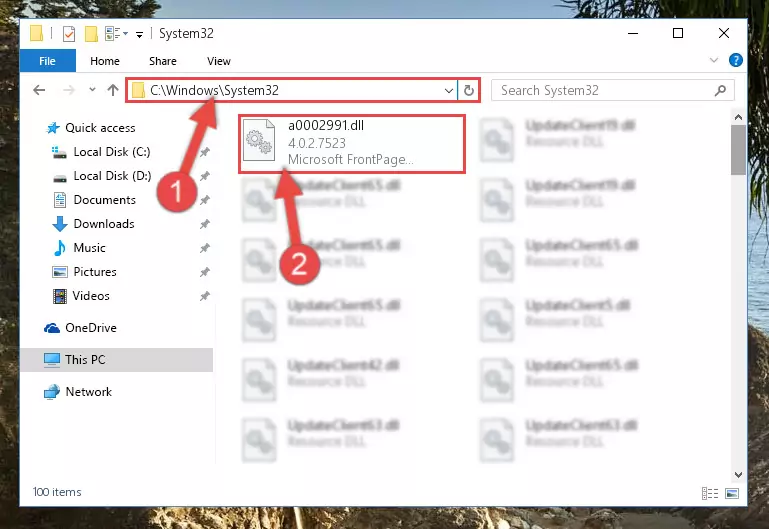Expand the ribbon with the chevron
The width and height of the screenshot is (769, 529).
(x=714, y=60)
